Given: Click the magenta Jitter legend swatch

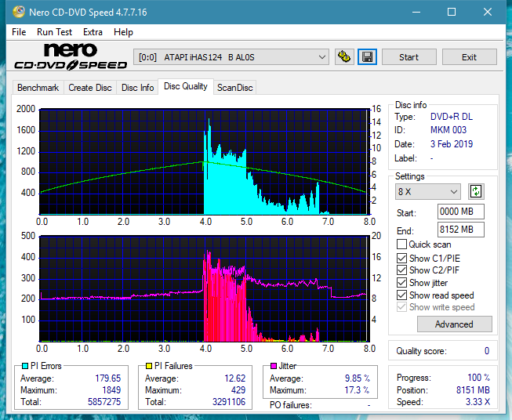Looking at the screenshot, I should click(x=274, y=366).
